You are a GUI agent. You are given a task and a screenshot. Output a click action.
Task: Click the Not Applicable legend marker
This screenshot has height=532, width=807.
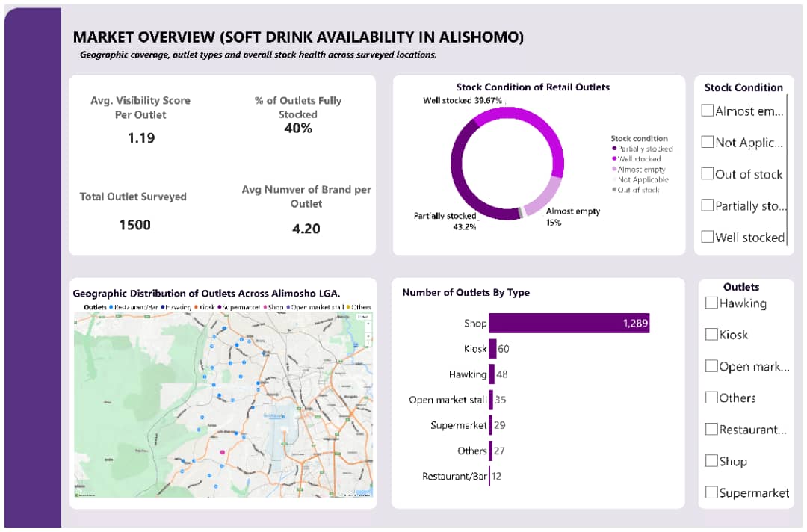614,179
